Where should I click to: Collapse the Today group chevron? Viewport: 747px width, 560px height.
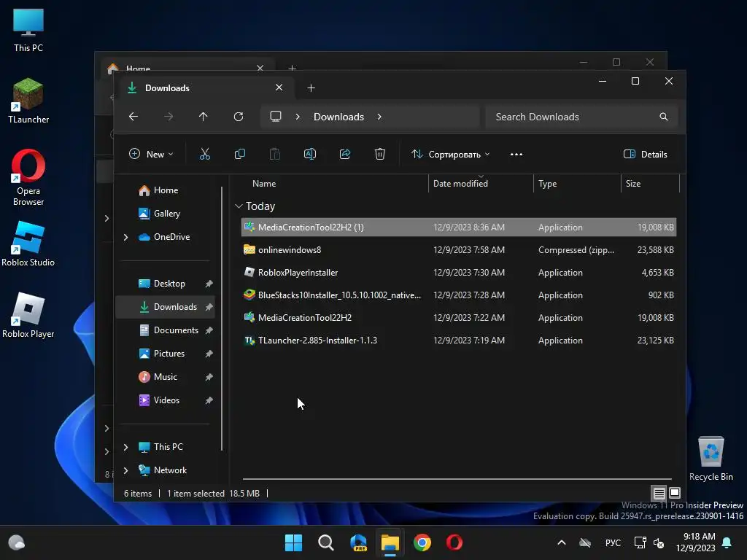click(239, 206)
